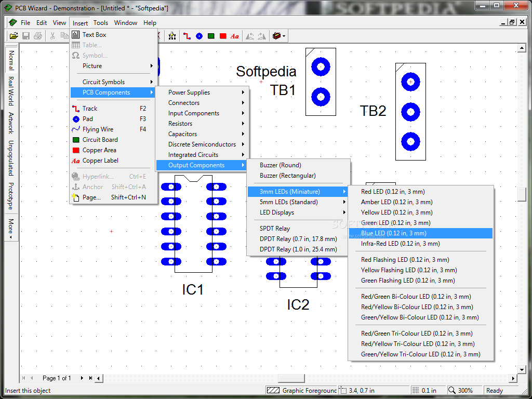Click the circuit wizard icon with yellow arrow
This screenshot has width=532, height=399.
172,36
